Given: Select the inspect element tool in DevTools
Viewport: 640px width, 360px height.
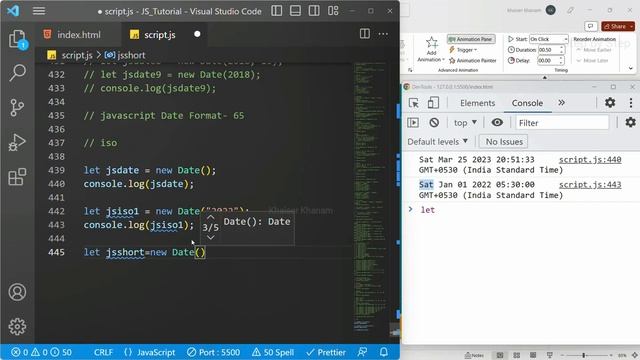Looking at the screenshot, I should 413,103.
